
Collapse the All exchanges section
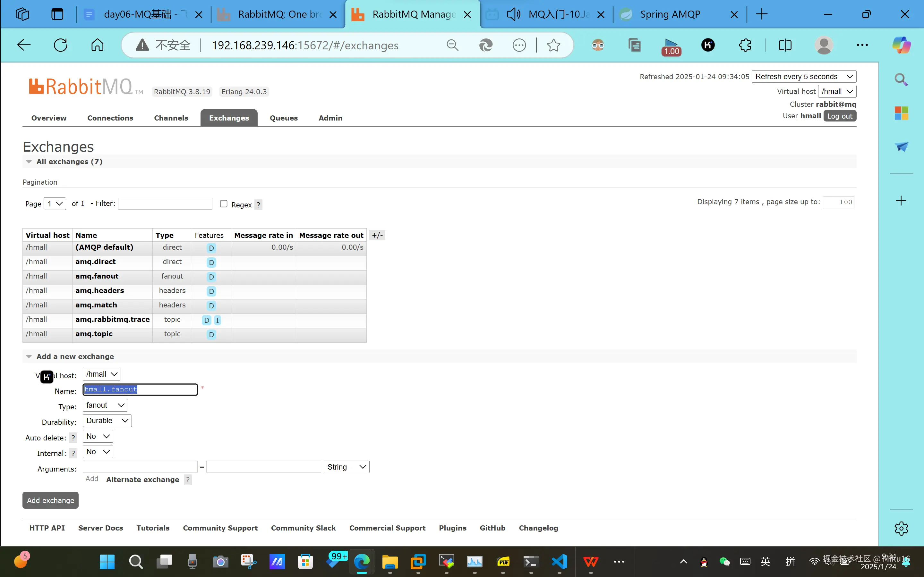[x=29, y=162]
